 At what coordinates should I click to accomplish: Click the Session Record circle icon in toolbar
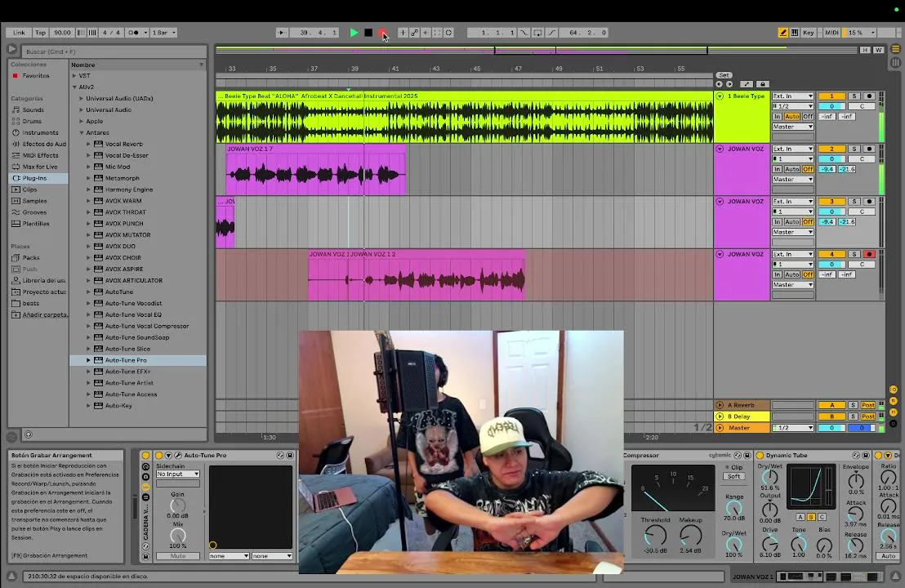pyautogui.click(x=448, y=33)
